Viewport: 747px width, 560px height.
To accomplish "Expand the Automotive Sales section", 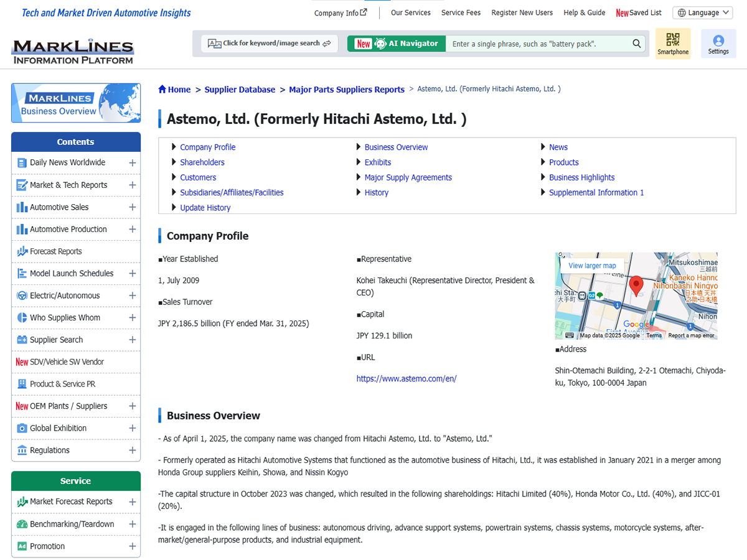I will click(x=132, y=207).
